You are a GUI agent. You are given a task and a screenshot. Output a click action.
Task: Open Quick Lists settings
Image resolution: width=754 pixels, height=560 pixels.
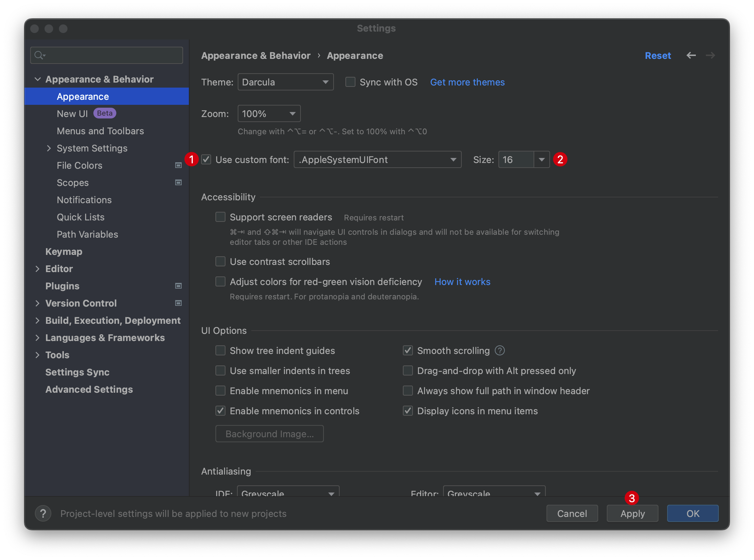click(x=80, y=217)
